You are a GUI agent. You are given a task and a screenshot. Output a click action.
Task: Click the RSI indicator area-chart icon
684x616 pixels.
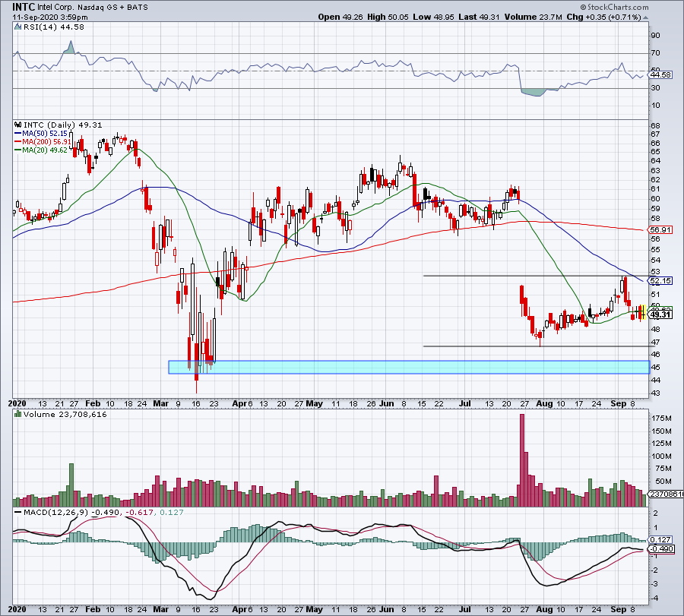click(x=17, y=27)
